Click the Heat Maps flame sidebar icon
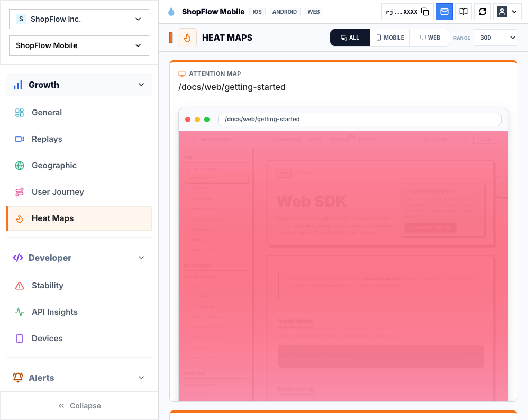Image resolution: width=528 pixels, height=420 pixels. pyautogui.click(x=20, y=218)
